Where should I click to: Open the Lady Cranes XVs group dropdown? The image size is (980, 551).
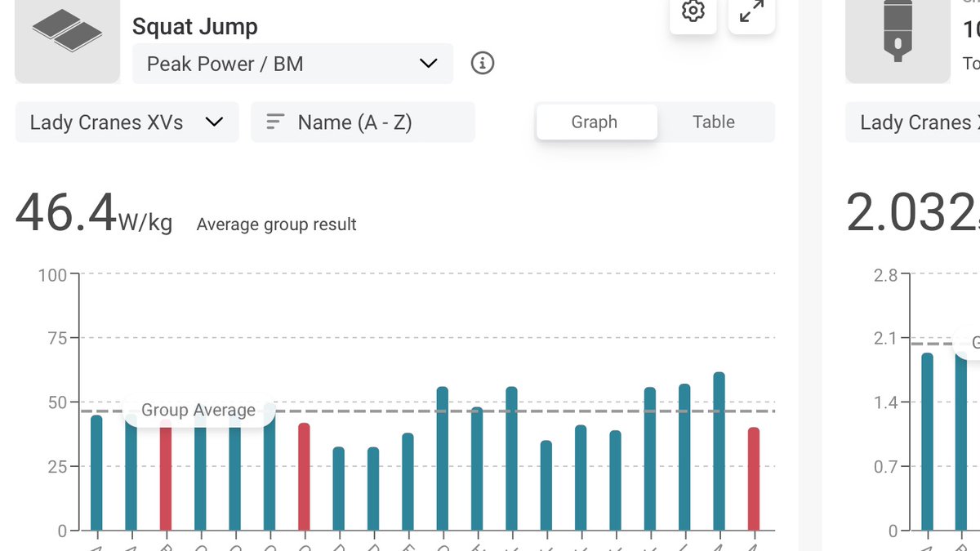pyautogui.click(x=127, y=122)
